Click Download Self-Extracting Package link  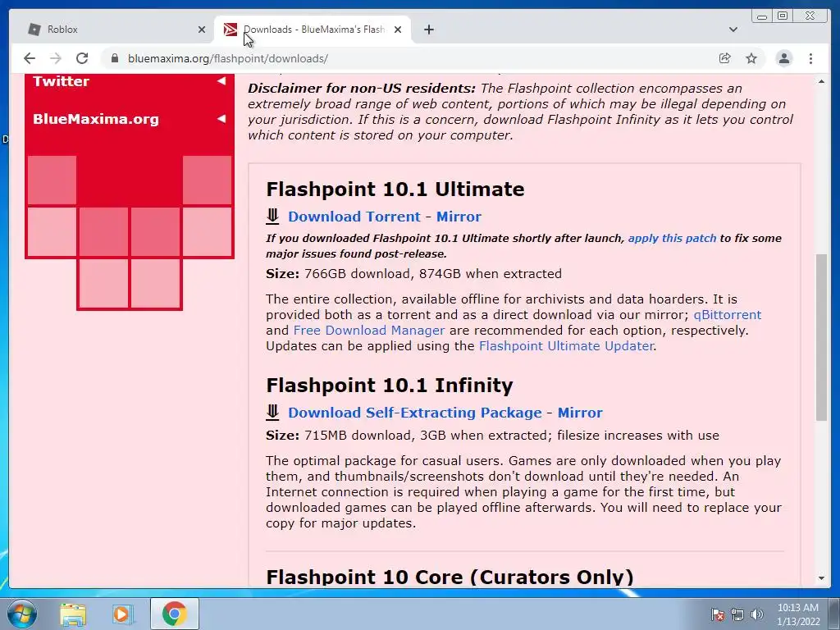click(414, 413)
